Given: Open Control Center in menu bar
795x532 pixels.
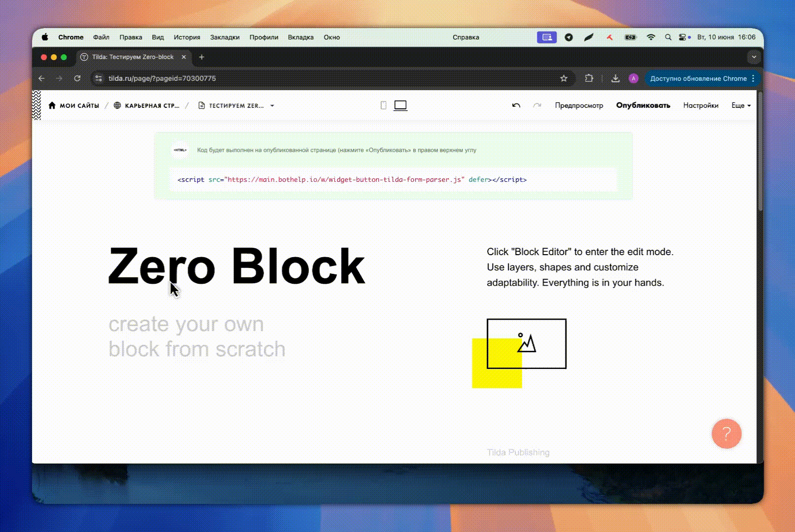Looking at the screenshot, I should pyautogui.click(x=682, y=37).
